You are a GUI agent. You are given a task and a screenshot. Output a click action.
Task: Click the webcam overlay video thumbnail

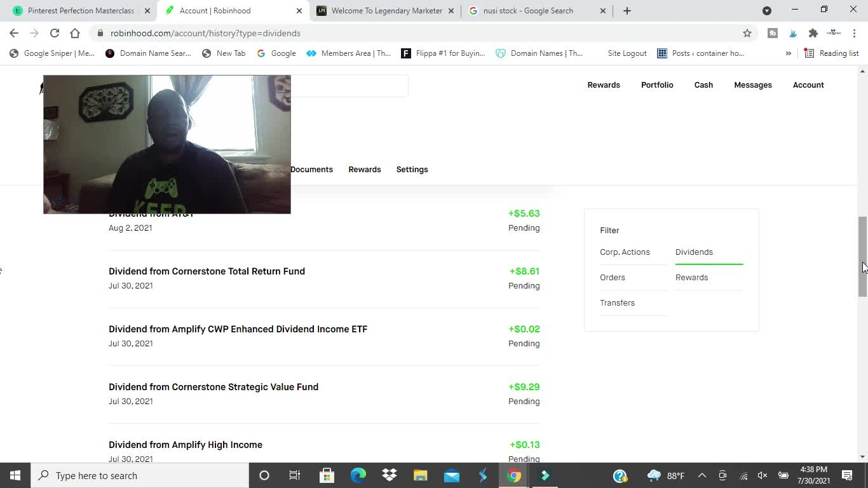coord(166,144)
